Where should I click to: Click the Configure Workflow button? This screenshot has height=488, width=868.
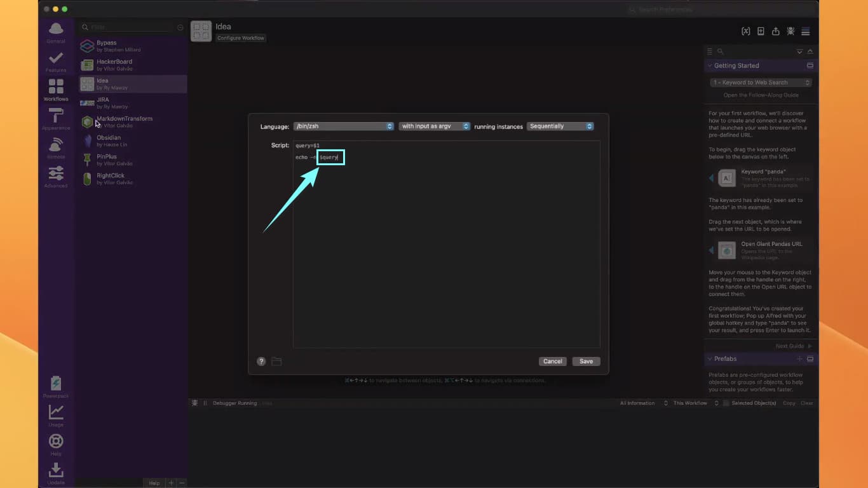pos(241,38)
